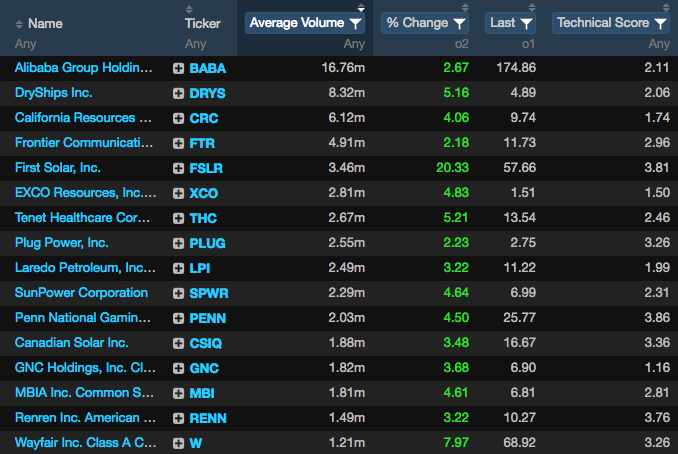Click the FSLR ticker symbol
Image resolution: width=678 pixels, height=454 pixels.
click(206, 168)
